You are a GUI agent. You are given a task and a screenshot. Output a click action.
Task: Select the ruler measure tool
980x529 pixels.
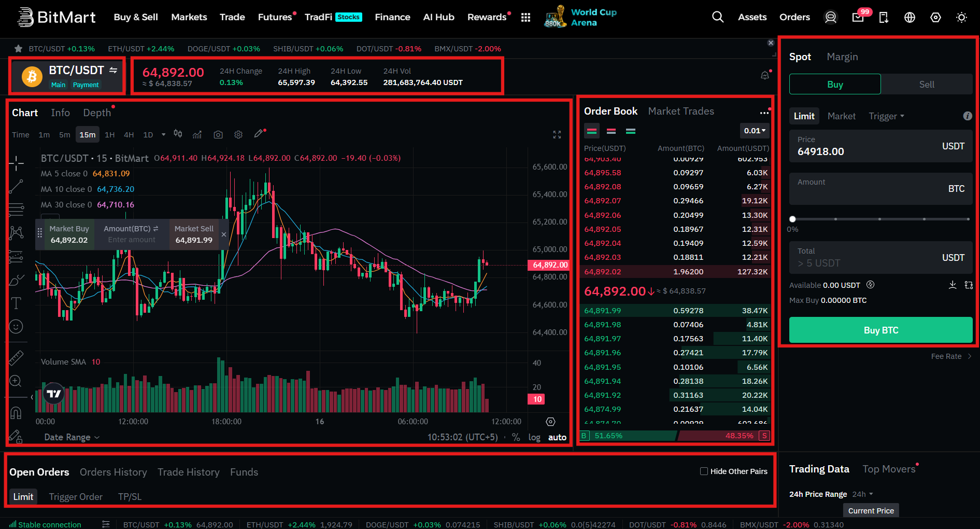[x=16, y=357]
